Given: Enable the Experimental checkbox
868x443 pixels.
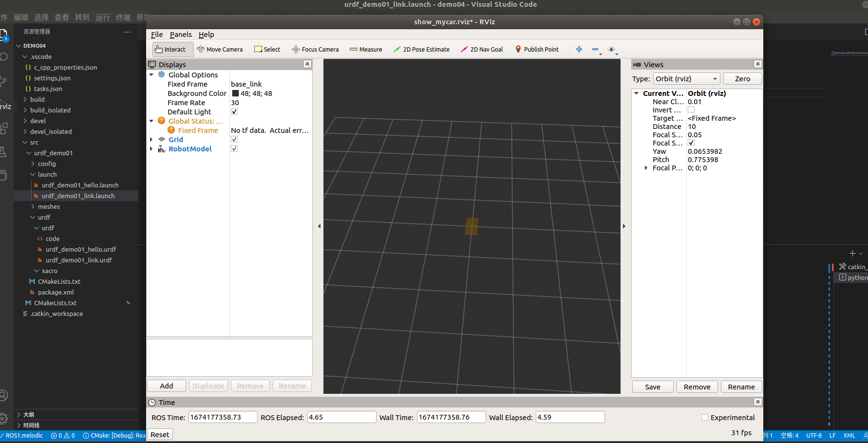Looking at the screenshot, I should pyautogui.click(x=705, y=417).
